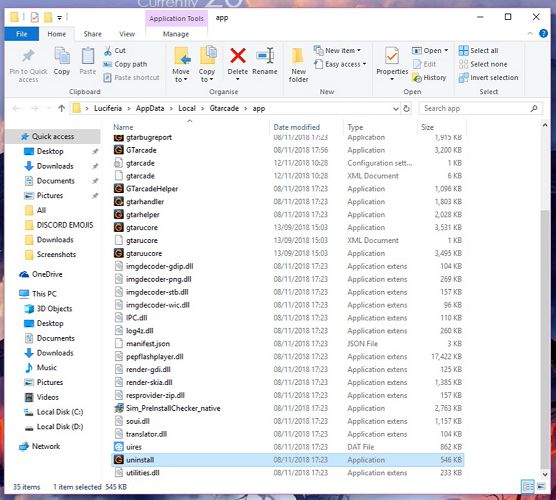556x500 pixels.
Task: Switch to the Home ribbon tab
Action: (57, 34)
